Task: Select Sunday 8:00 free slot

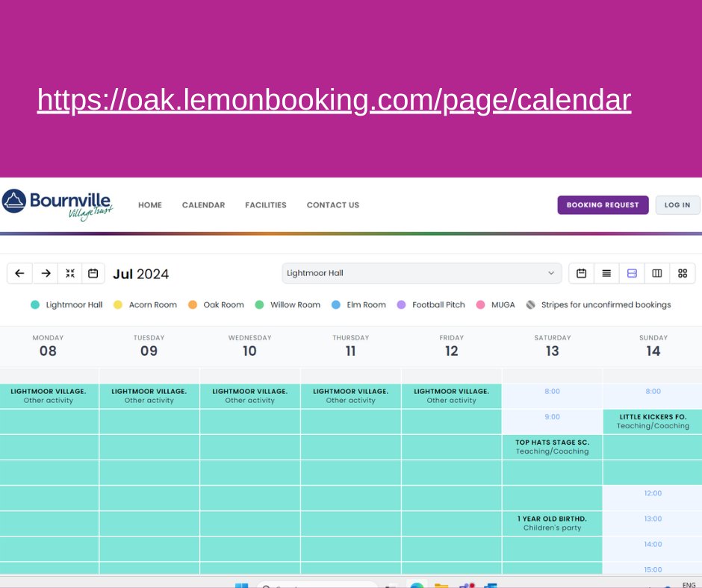Action: pyautogui.click(x=653, y=395)
